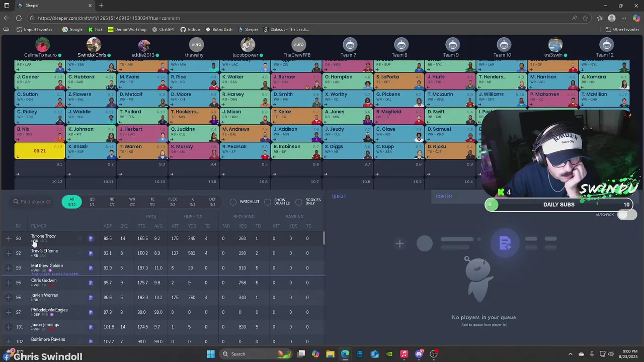This screenshot has width=644, height=362.
Task: Add Jauan Jennings to queue with plus icon
Action: click(x=9, y=327)
